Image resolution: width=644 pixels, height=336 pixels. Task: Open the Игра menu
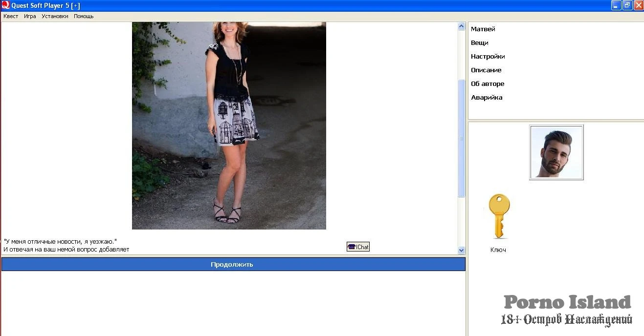(30, 16)
